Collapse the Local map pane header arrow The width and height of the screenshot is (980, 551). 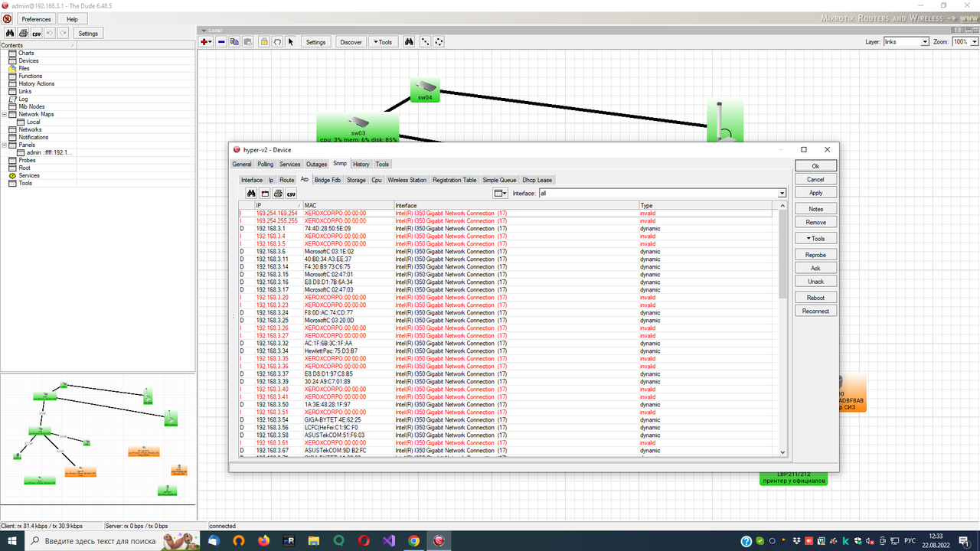click(x=203, y=31)
